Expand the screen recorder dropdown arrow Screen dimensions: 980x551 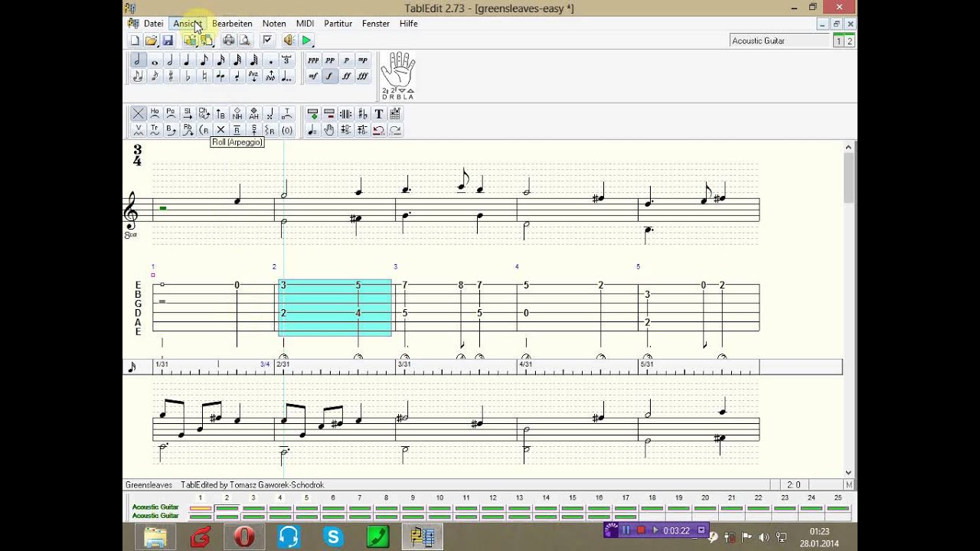pos(701,530)
